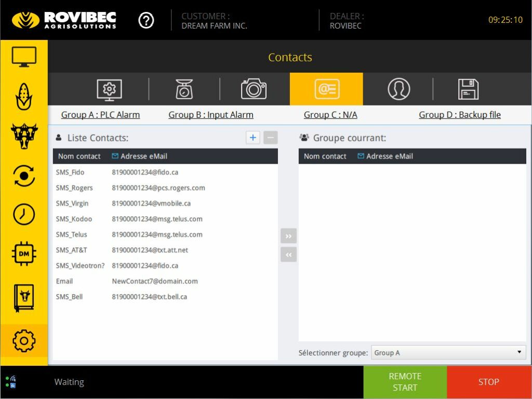Select the camera tab
Screen dimensions: 532x399
(254, 89)
